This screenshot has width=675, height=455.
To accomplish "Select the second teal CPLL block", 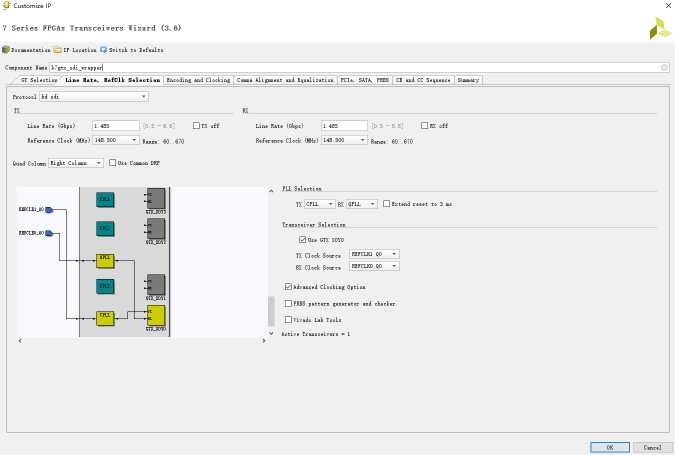I will 105,228.
